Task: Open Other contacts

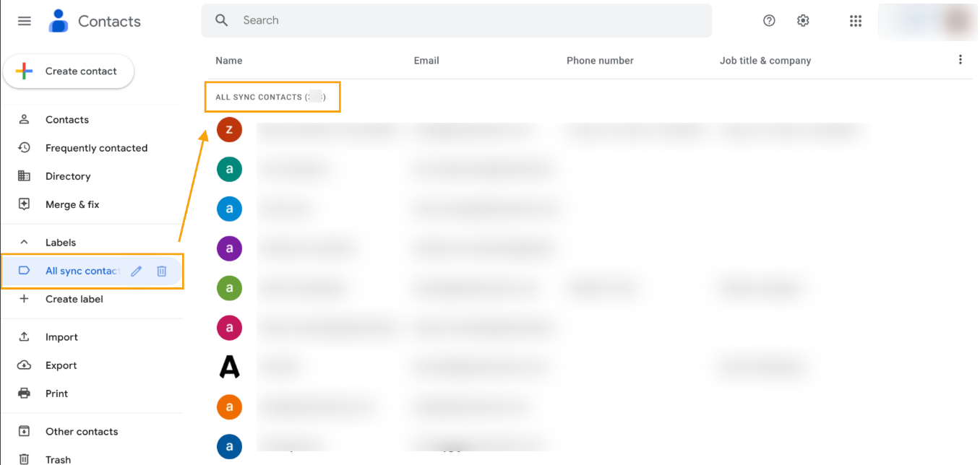Action: (x=82, y=431)
